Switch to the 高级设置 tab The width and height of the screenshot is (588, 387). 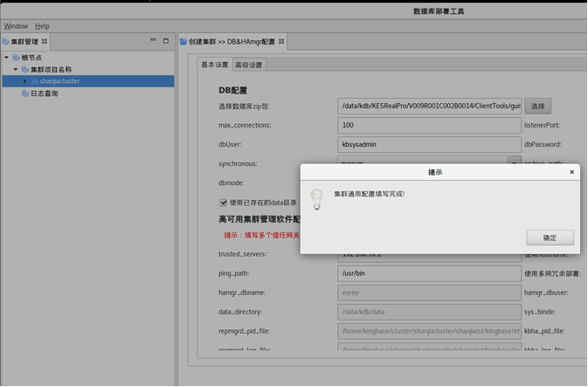pyautogui.click(x=249, y=66)
